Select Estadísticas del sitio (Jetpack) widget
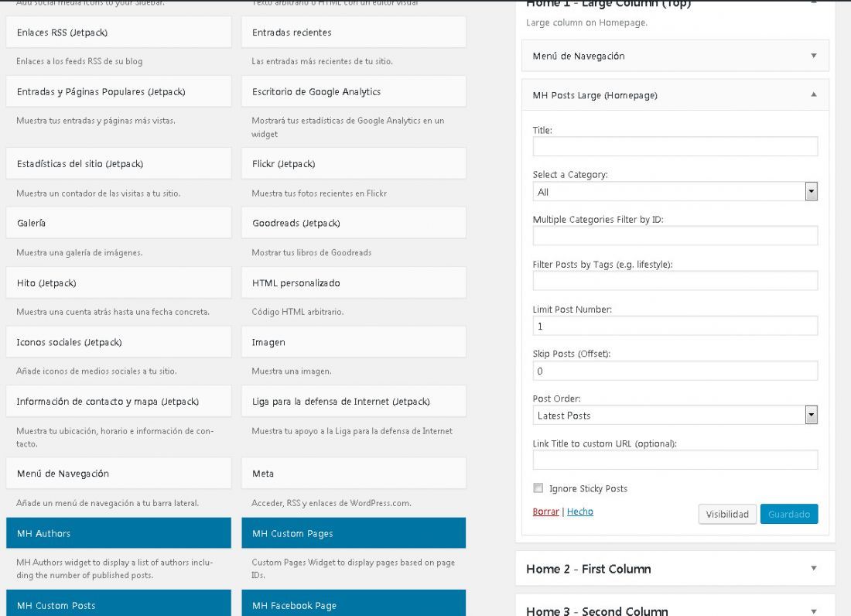851x616 pixels. tap(118, 163)
